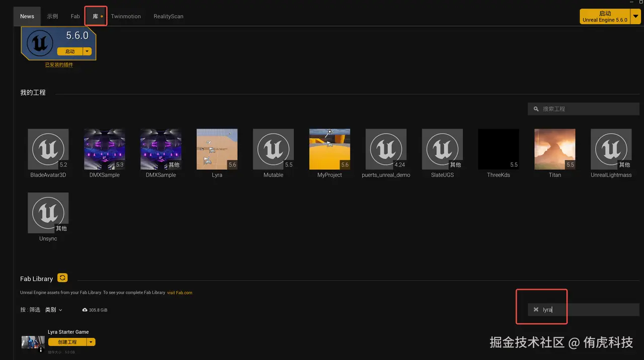Click the 启动 button on 5.6.0 engine card
This screenshot has height=360, width=644.
coord(70,51)
